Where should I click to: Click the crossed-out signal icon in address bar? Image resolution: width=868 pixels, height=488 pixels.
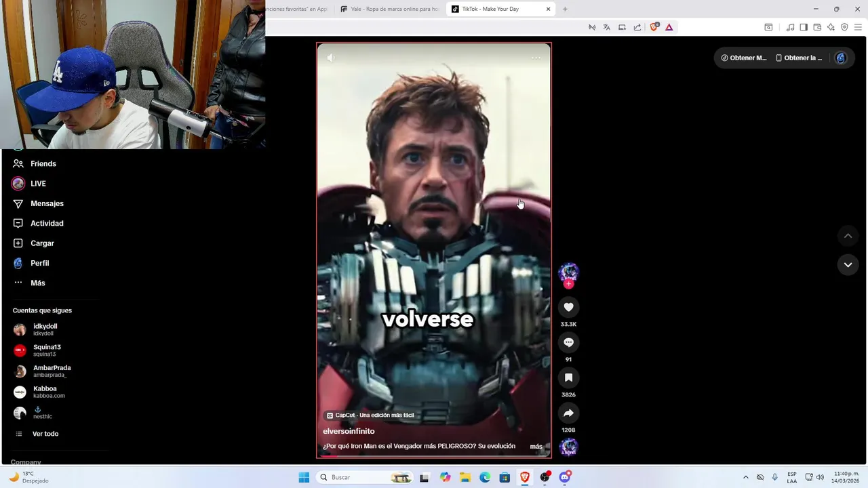[x=591, y=27]
